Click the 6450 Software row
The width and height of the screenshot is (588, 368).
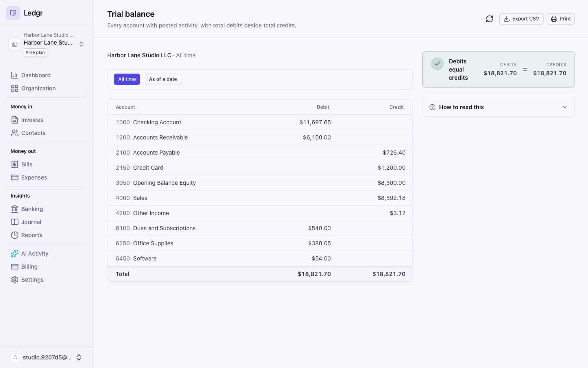[x=260, y=258]
